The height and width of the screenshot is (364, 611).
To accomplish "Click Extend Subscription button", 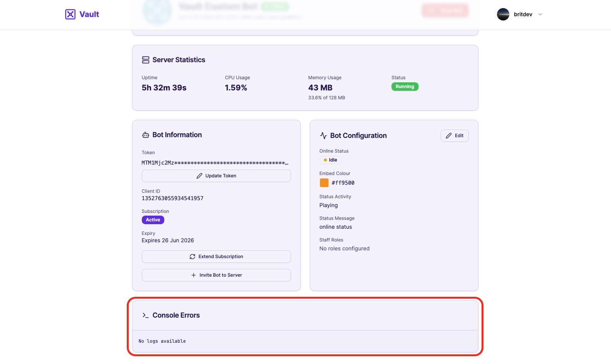I will [x=216, y=257].
